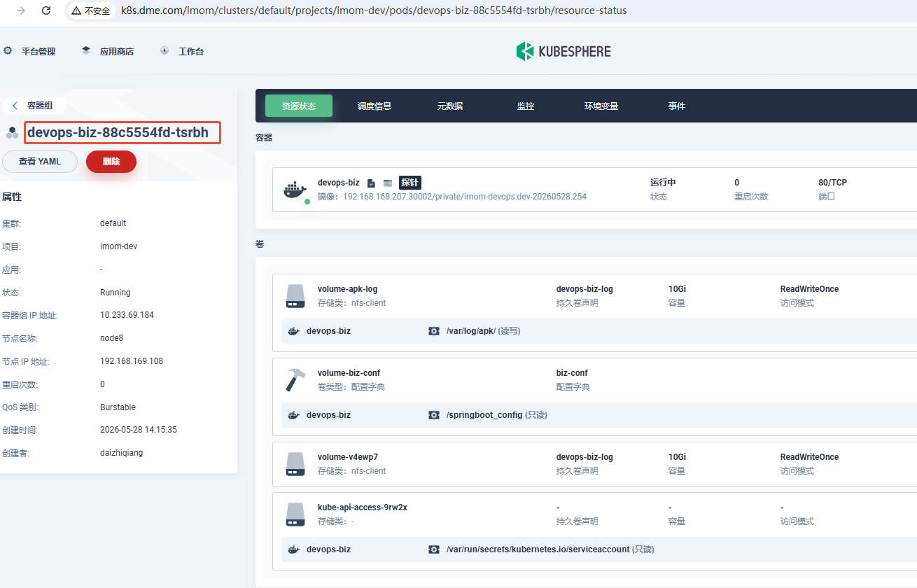Click volume-v4ewp7 volume name

point(348,457)
